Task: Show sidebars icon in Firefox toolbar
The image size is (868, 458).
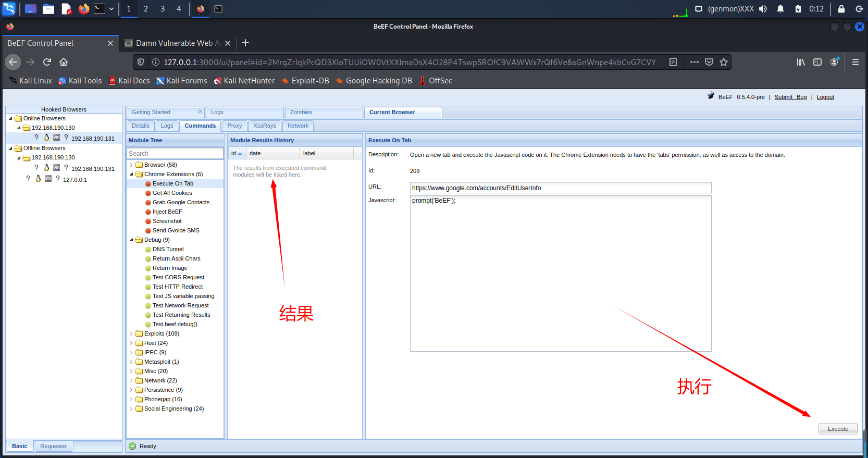Action: 817,62
